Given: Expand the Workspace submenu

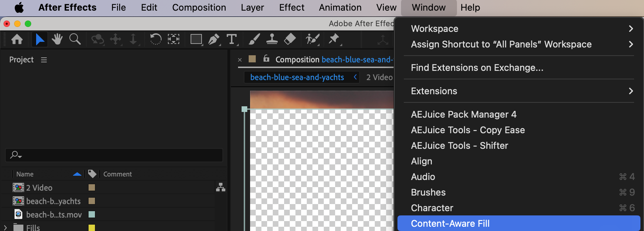Looking at the screenshot, I should point(521,29).
